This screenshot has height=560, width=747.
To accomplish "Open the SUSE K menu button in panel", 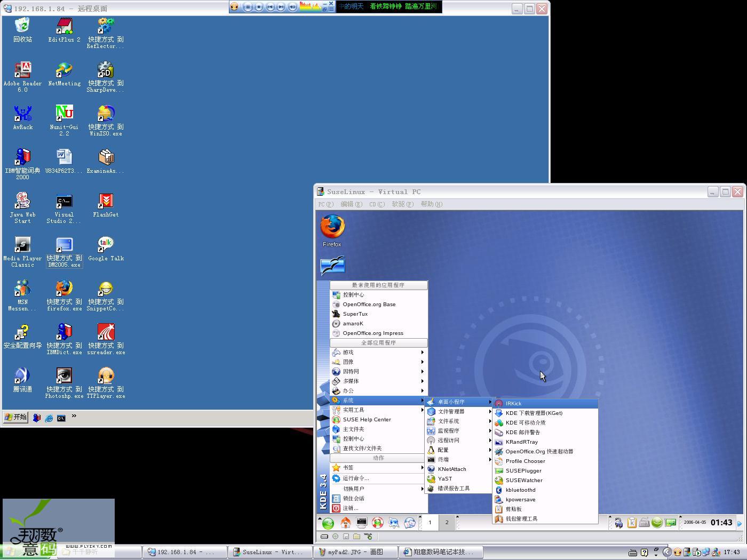I will (328, 523).
